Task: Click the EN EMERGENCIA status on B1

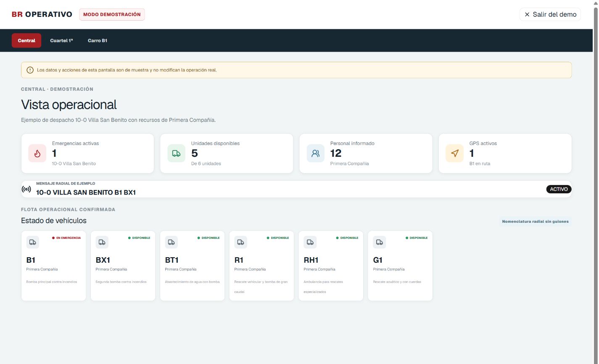Action: 66,238
